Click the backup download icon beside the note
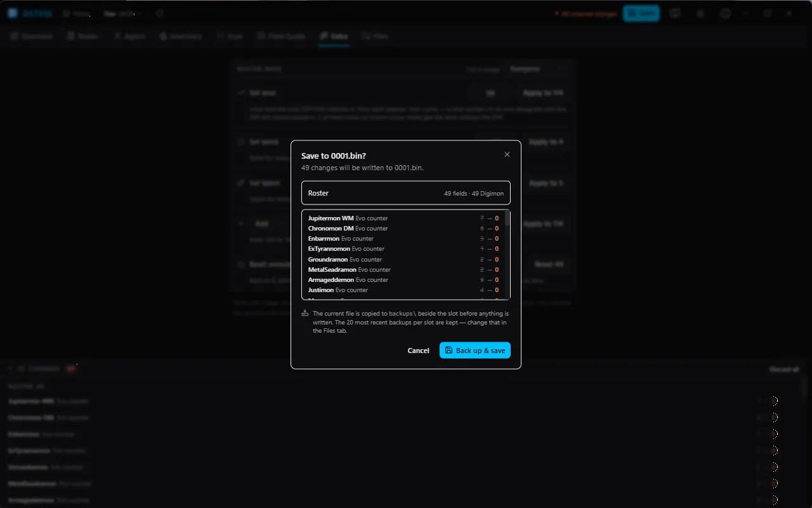The image size is (812, 508). 305,313
